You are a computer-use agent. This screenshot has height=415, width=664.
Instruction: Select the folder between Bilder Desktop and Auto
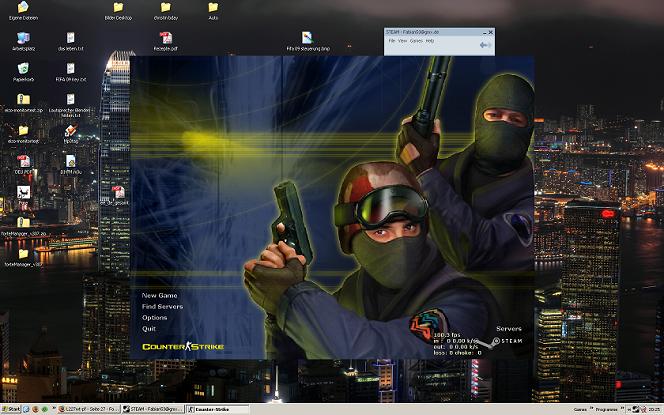pos(166,11)
